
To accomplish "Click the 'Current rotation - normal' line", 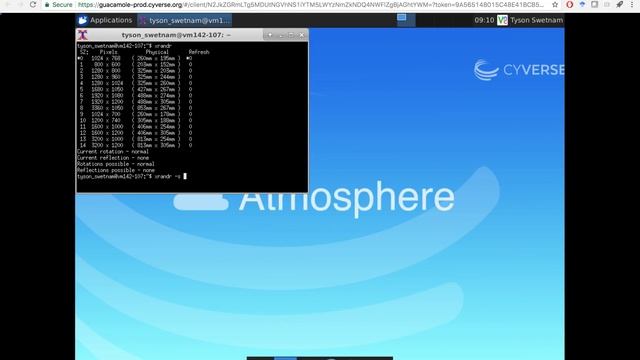I will pyautogui.click(x=113, y=151).
